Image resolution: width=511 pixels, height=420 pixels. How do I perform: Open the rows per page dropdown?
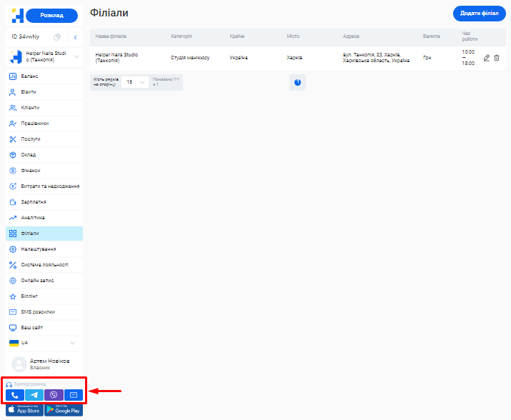[134, 82]
